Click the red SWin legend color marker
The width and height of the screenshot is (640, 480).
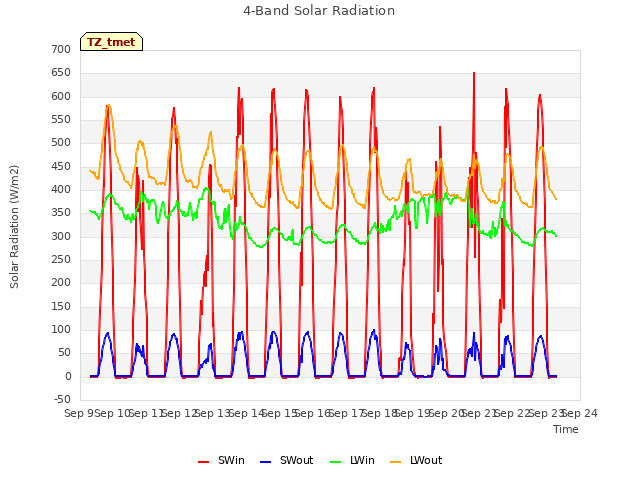pyautogui.click(x=203, y=462)
